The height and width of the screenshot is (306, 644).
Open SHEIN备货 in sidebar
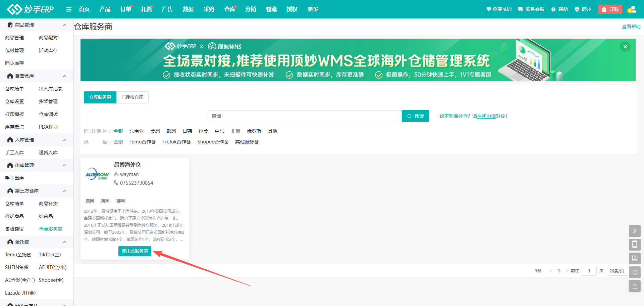click(x=17, y=267)
